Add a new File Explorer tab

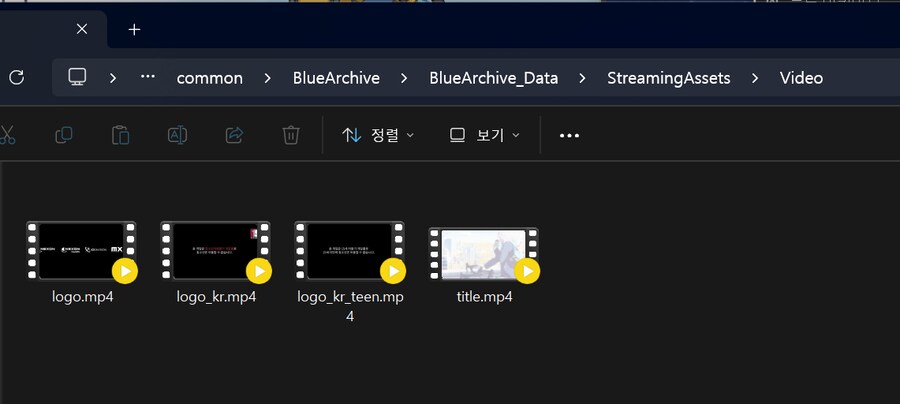point(134,29)
